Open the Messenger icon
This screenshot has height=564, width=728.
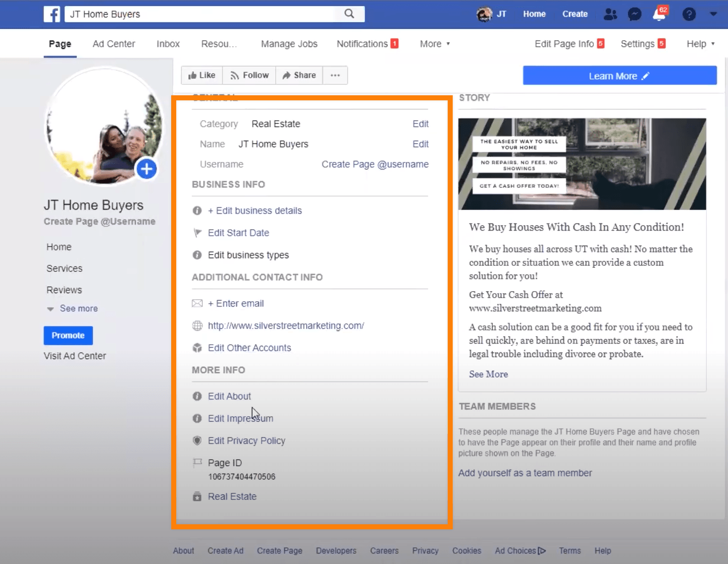coord(635,14)
